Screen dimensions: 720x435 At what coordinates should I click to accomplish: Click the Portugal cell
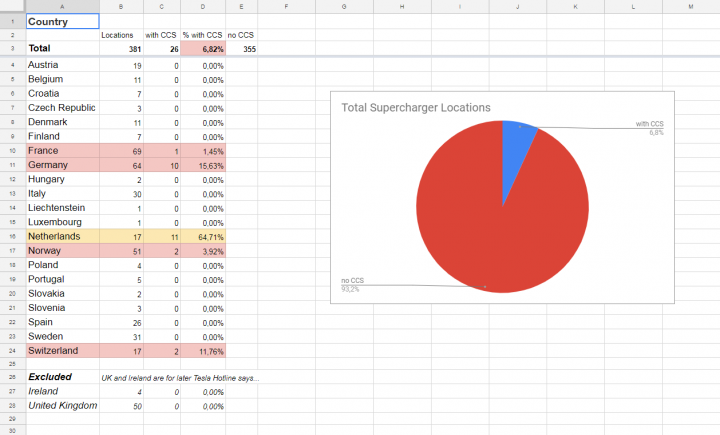pos(62,279)
